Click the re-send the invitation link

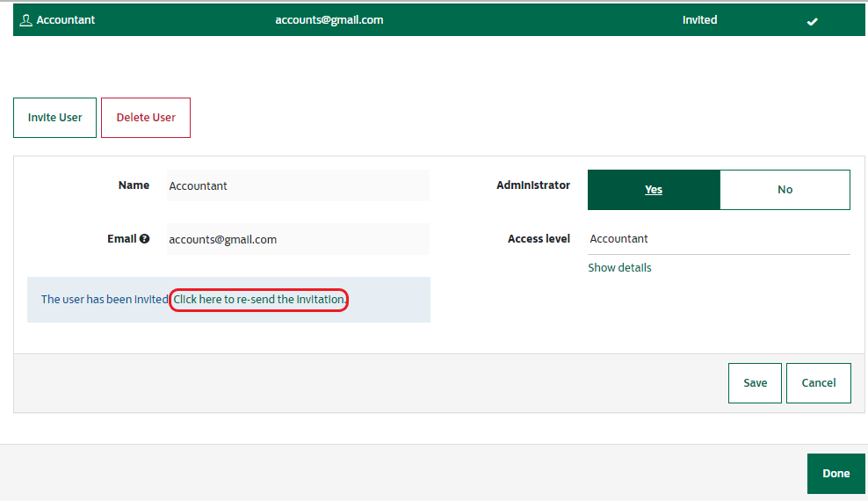click(259, 300)
